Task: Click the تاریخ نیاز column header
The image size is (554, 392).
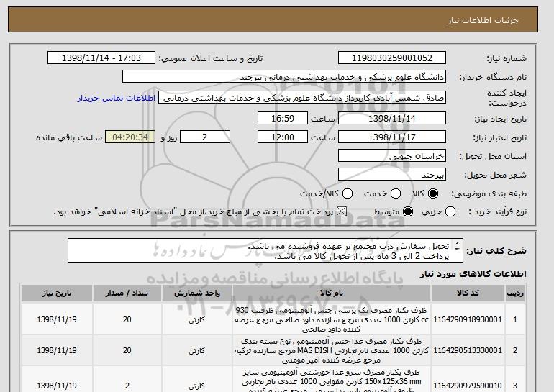Action: pos(57,293)
